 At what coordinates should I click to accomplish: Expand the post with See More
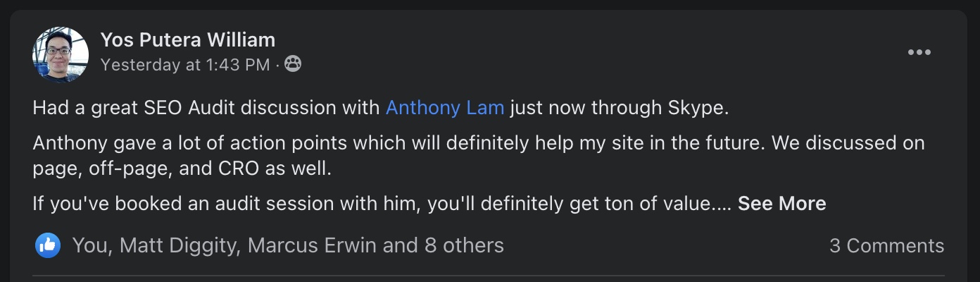pyautogui.click(x=781, y=204)
